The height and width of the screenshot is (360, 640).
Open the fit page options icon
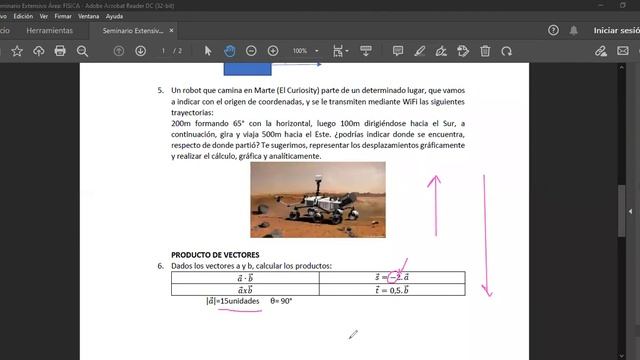[338, 51]
